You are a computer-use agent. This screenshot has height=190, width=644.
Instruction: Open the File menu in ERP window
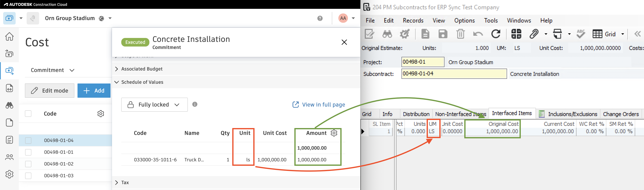coord(370,21)
